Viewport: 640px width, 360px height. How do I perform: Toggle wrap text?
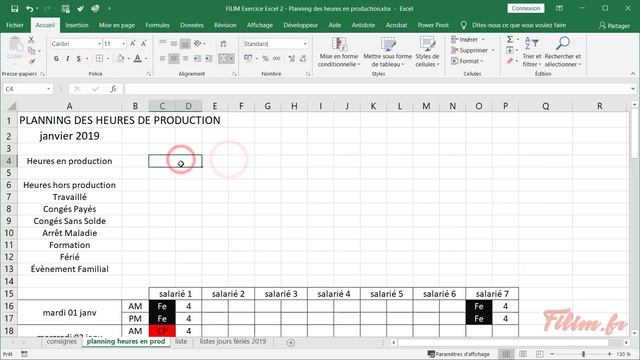pos(223,43)
